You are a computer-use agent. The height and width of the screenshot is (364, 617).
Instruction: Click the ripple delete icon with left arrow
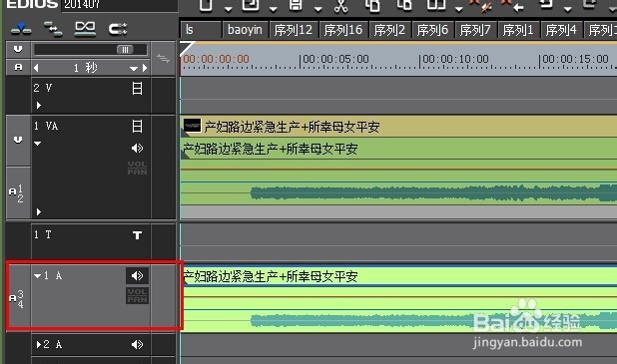coord(512,6)
